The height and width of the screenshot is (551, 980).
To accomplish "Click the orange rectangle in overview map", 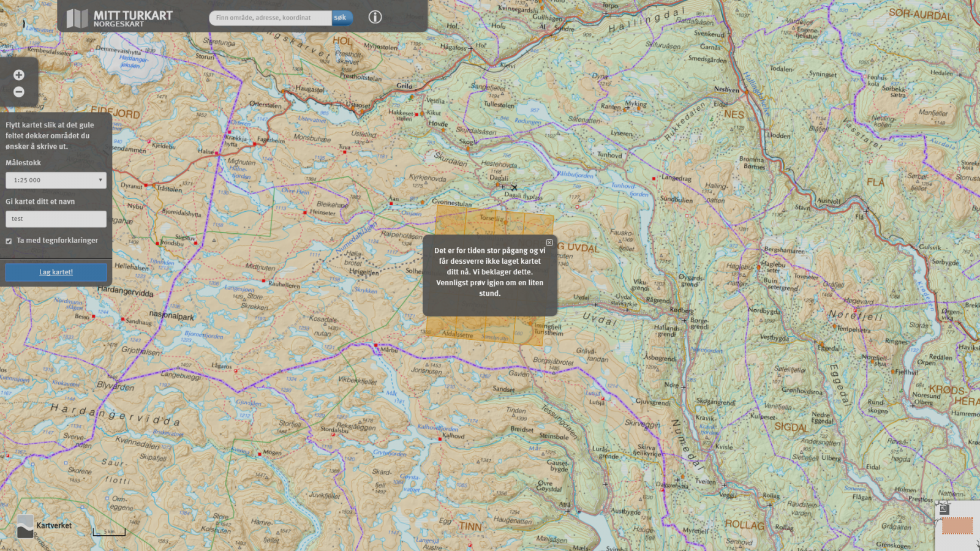I will click(x=957, y=526).
